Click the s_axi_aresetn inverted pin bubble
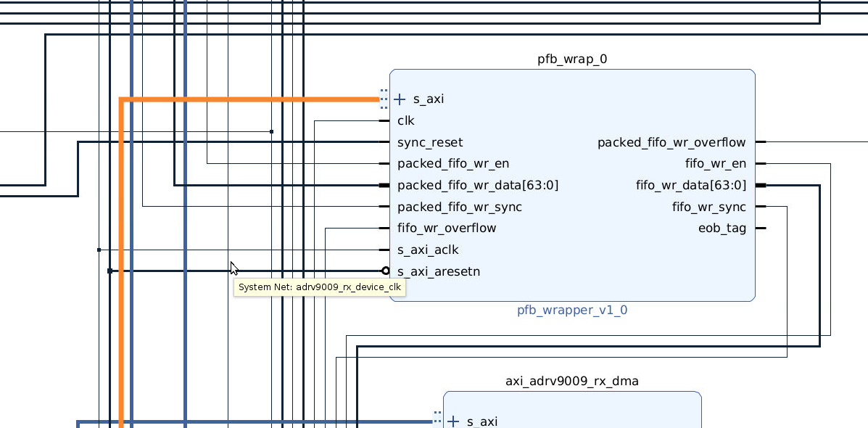This screenshot has height=428, width=868. 386,271
